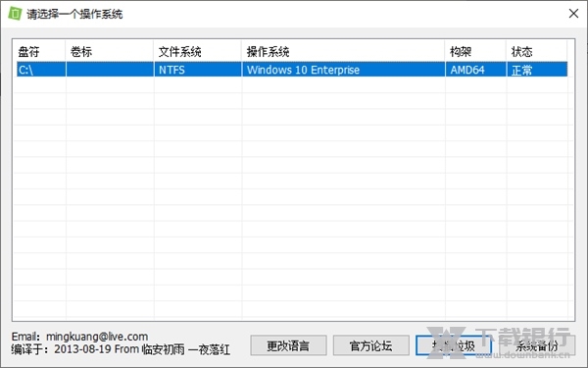Click the 构架 column header
This screenshot has width=588, height=368.
(x=475, y=51)
